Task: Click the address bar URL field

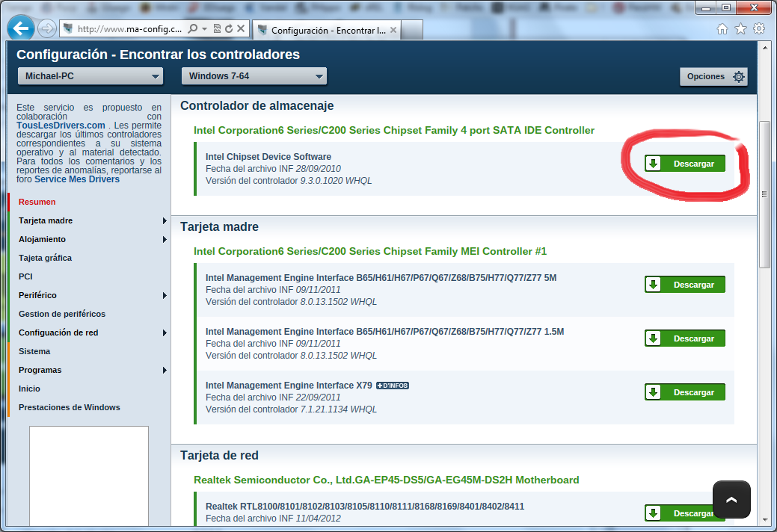Action: [130, 29]
